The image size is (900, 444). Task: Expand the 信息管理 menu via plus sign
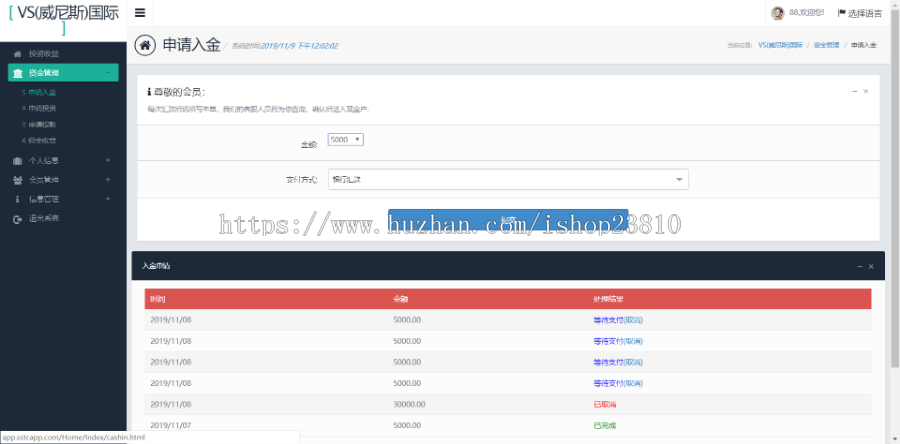pos(108,199)
